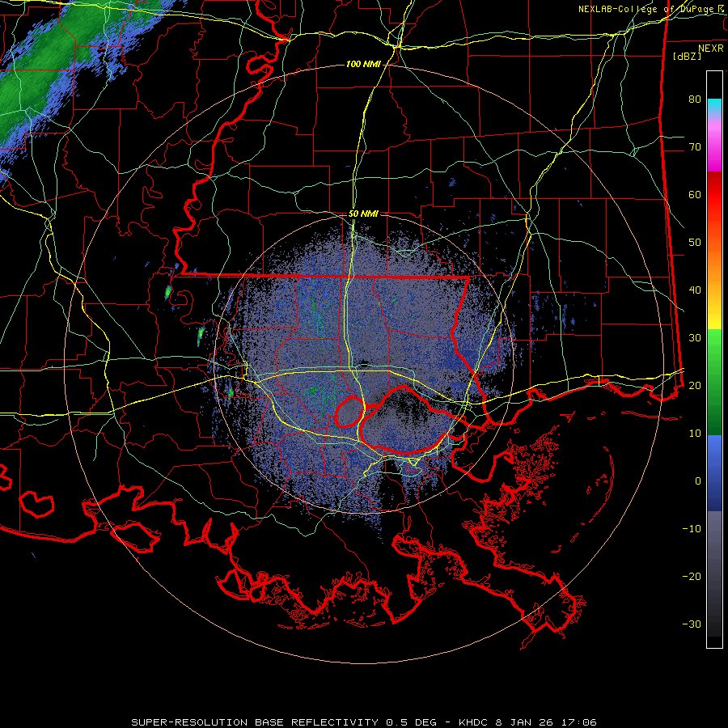Click the 50 value on the dBZ scale
The width and height of the screenshot is (728, 728).
(x=695, y=243)
